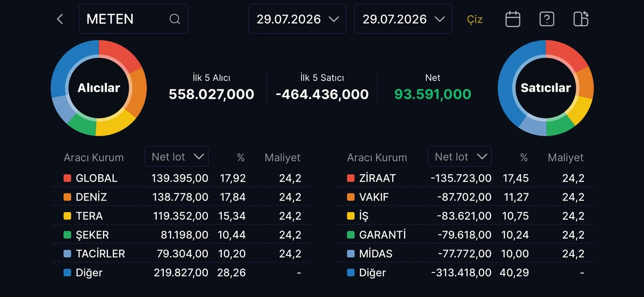Open the start date 29.07.2026 dropdown
The width and height of the screenshot is (644, 297).
point(297,19)
